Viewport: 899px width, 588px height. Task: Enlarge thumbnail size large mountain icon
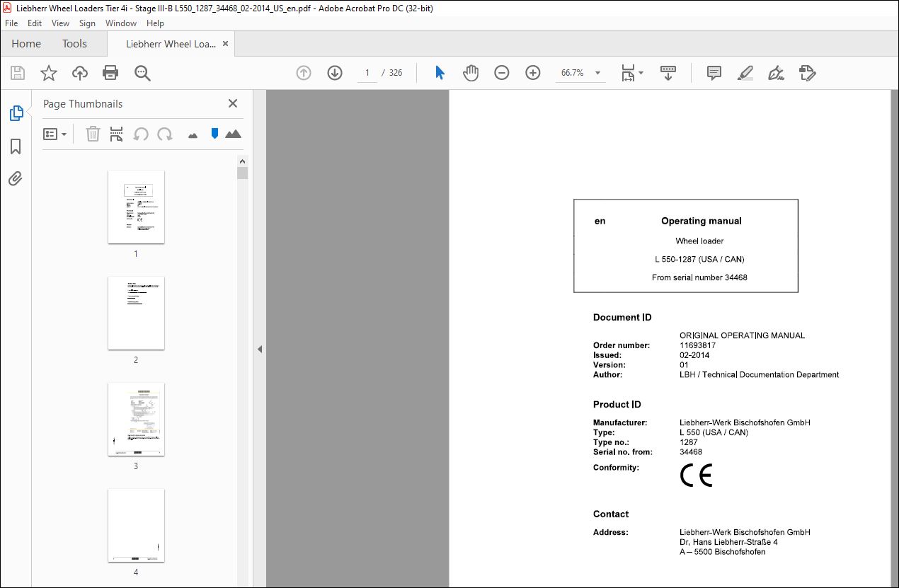(233, 134)
